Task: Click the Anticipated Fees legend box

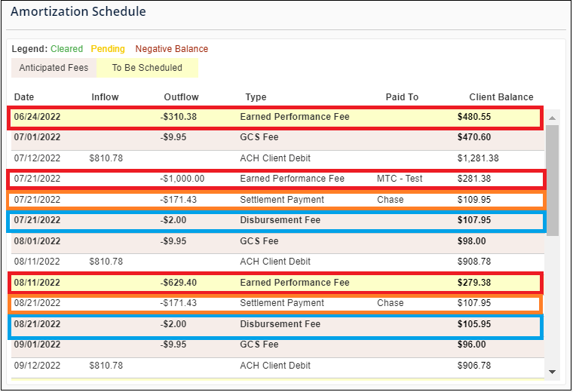Action: click(54, 68)
